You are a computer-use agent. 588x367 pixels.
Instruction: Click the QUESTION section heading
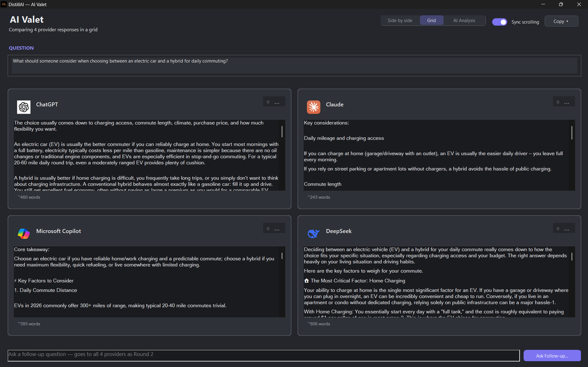[21, 48]
